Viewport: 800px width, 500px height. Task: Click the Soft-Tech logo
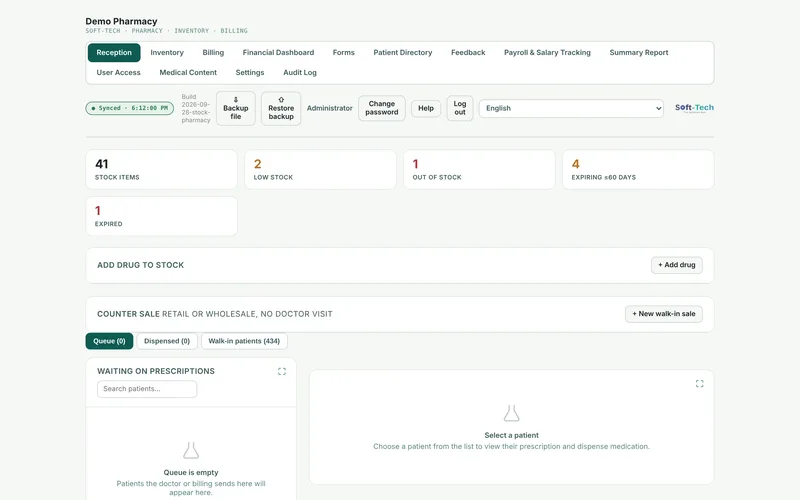(x=694, y=108)
